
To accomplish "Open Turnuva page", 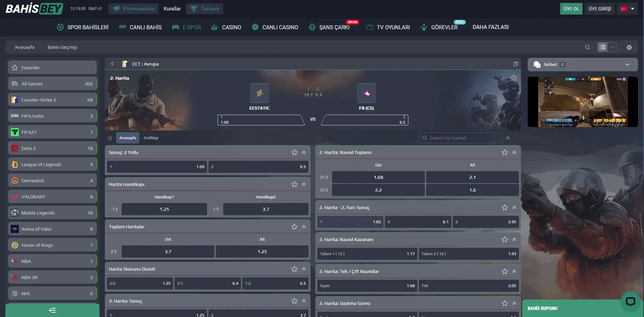I will (205, 9).
